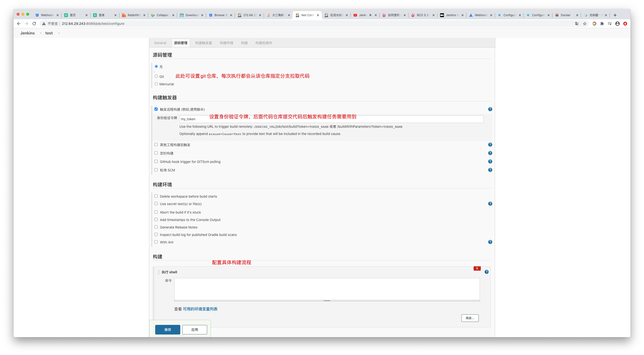Open the 构建环境 configuration tab
This screenshot has width=644, height=355.
[226, 43]
